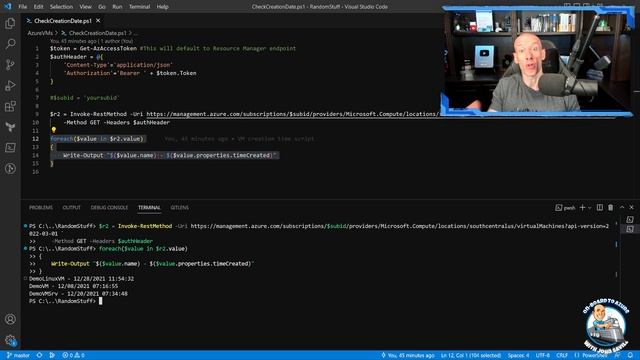Screen dimensions: 640x360
Task: Click the synchronize changes icon in status bar
Action: click(x=40, y=356)
